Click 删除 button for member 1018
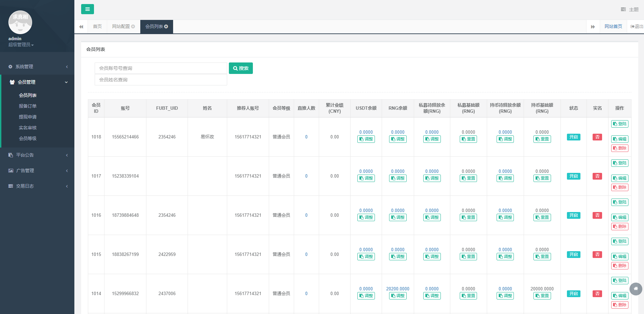 [619, 148]
